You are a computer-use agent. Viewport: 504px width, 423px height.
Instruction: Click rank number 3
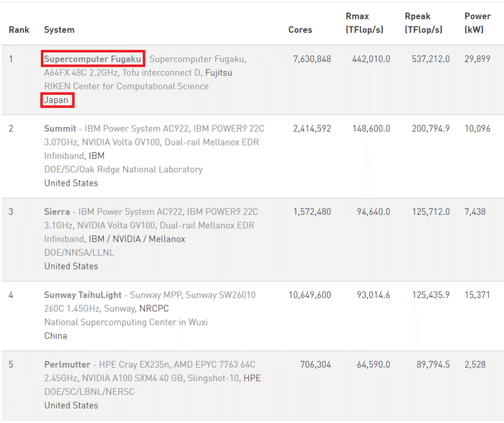point(11,212)
